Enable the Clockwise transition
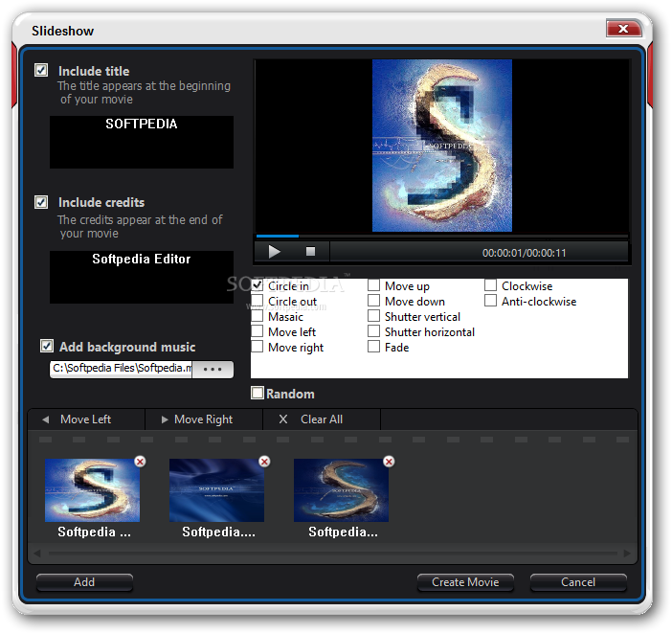The height and width of the screenshot is (634, 672). [x=491, y=285]
